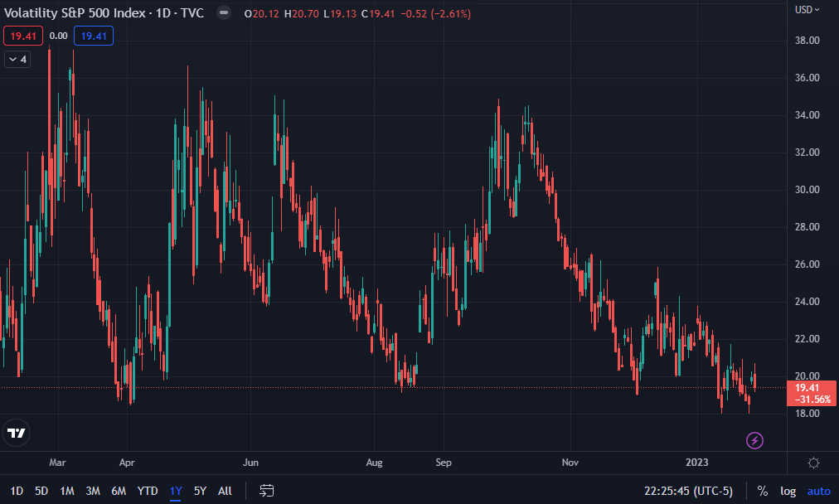Screen dimensions: 839x504
Task: Click the 34.00 price axis label
Action: click(x=807, y=114)
